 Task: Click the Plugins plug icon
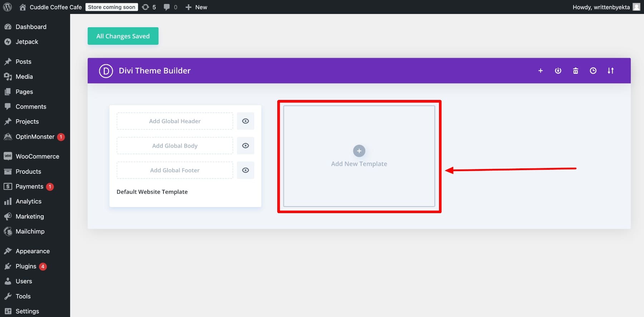point(8,266)
